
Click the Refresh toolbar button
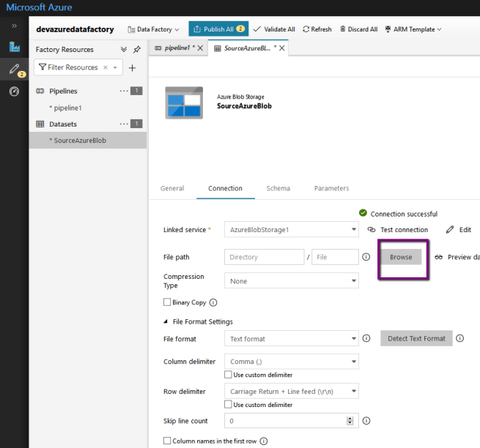pos(317,29)
